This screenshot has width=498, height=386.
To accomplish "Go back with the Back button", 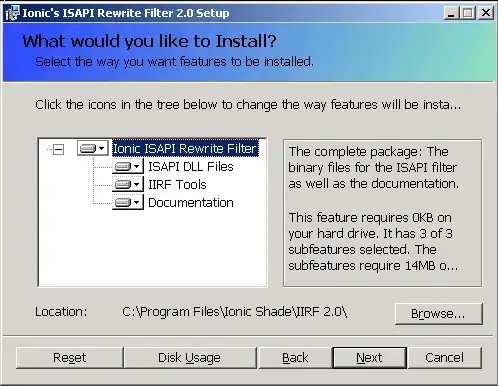I will pos(295,358).
